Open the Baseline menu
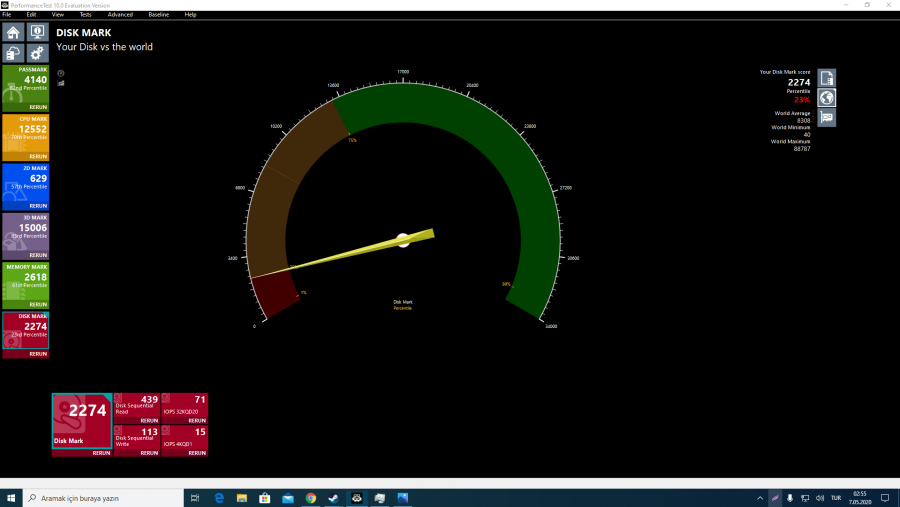This screenshot has width=900, height=507. (x=158, y=15)
